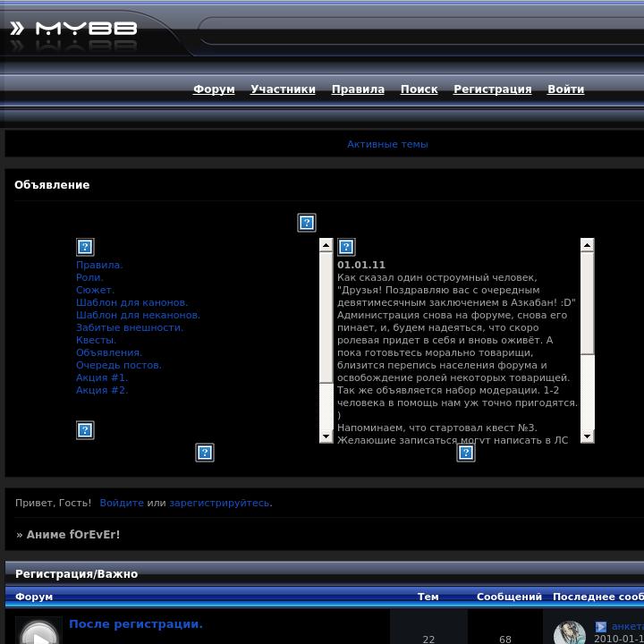644x644 pixels.
Task: Open the Участники menu item
Action: (283, 89)
